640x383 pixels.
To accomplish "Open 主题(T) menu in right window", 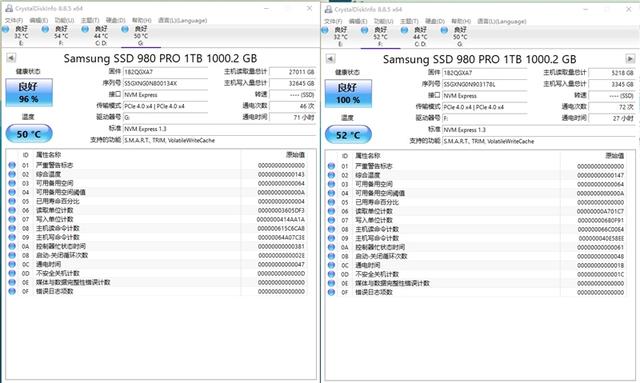I will tap(409, 21).
